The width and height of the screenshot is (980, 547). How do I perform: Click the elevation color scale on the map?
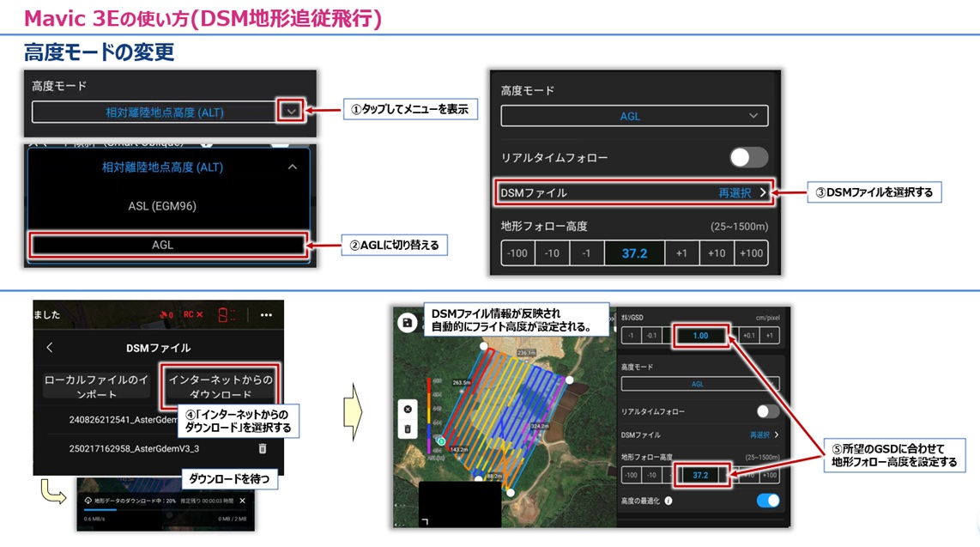429,412
